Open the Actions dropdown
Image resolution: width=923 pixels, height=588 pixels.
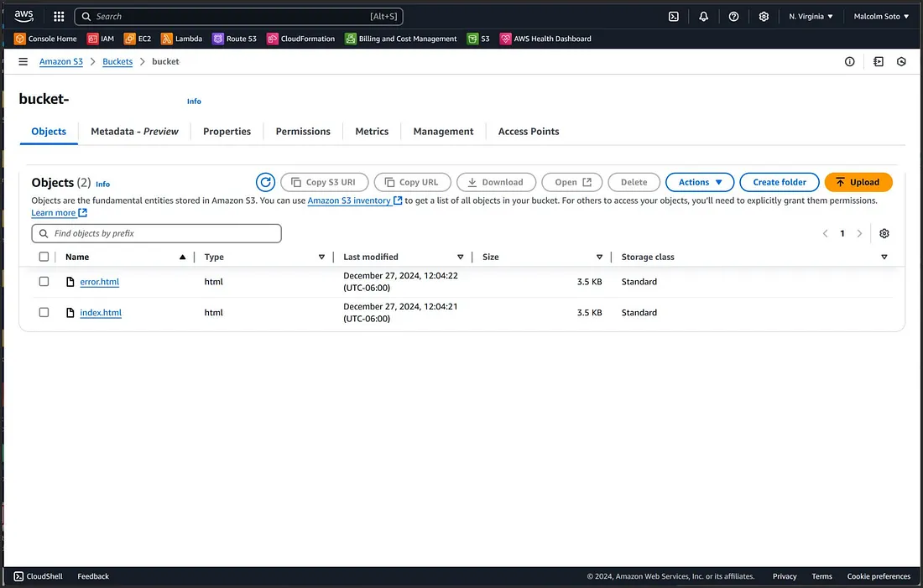[x=699, y=182]
